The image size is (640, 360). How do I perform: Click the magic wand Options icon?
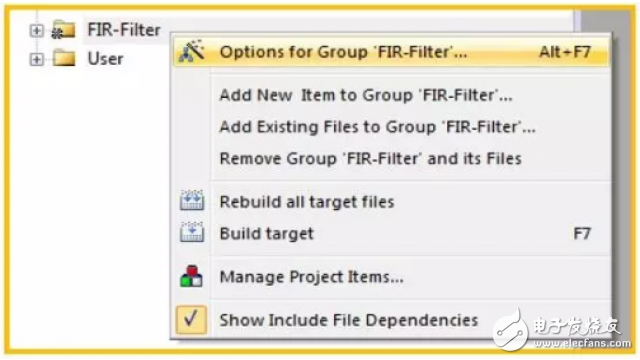191,51
